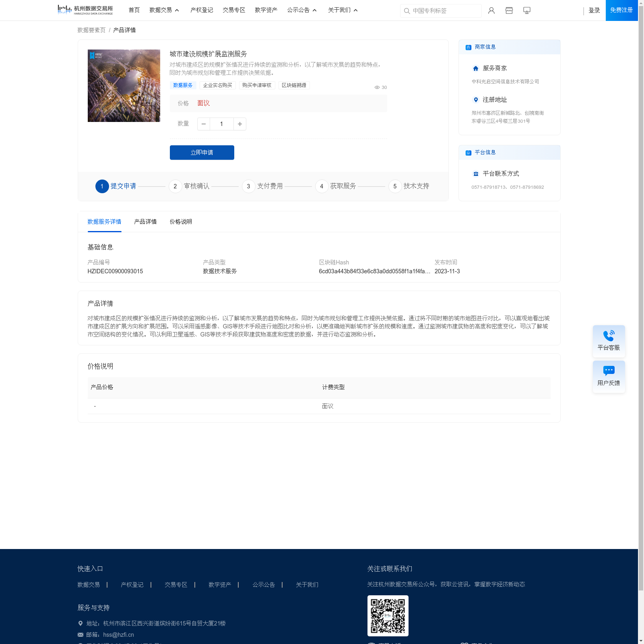Switch to 价格说明 tab
The image size is (644, 644).
(x=181, y=222)
